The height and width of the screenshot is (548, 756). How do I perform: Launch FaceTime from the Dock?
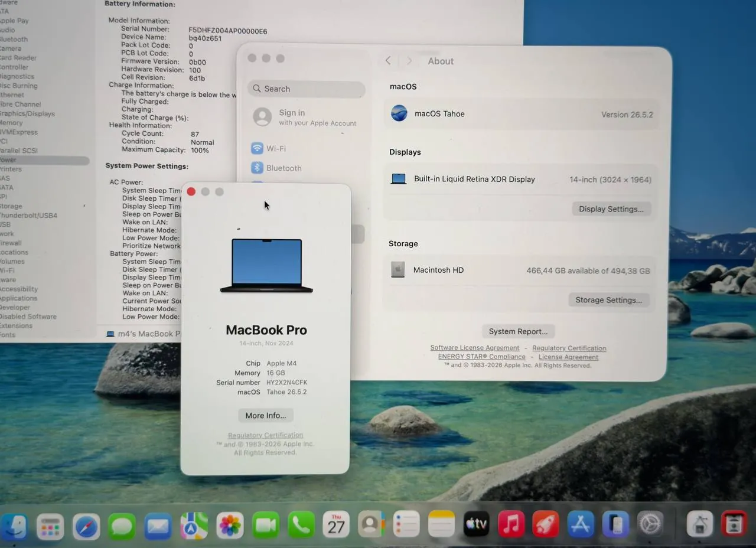(x=266, y=526)
